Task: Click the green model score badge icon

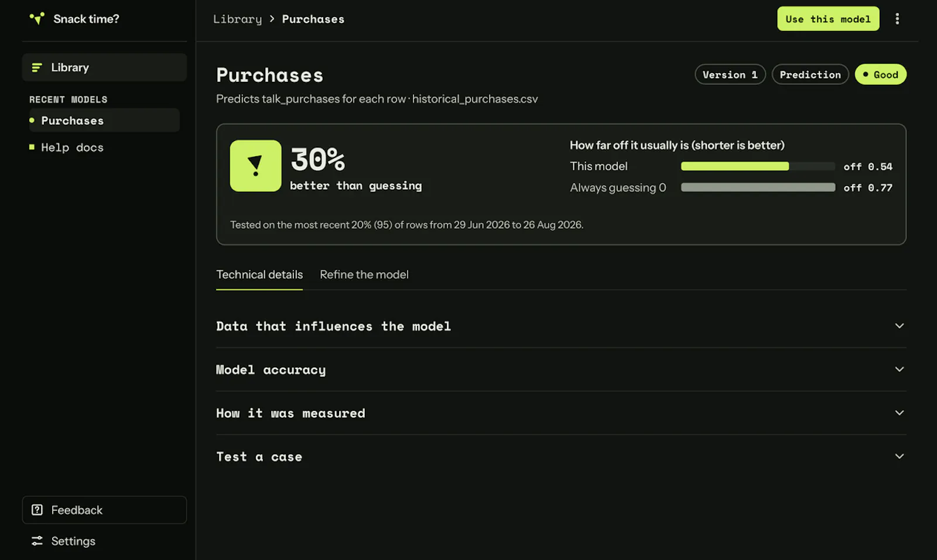Action: (x=255, y=166)
